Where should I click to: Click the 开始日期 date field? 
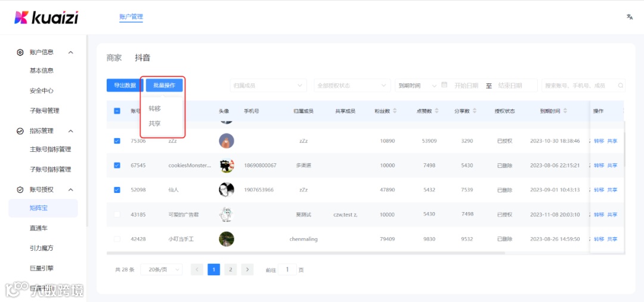pyautogui.click(x=466, y=85)
